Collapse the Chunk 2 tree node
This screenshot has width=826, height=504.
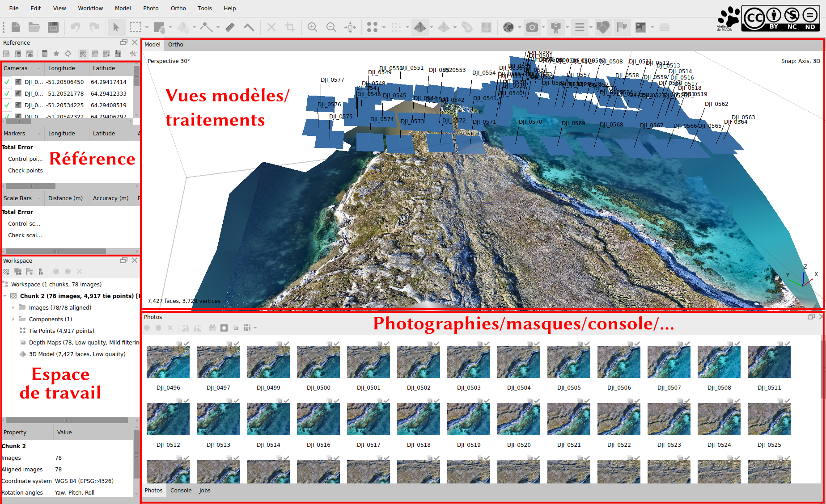click(x=5, y=296)
